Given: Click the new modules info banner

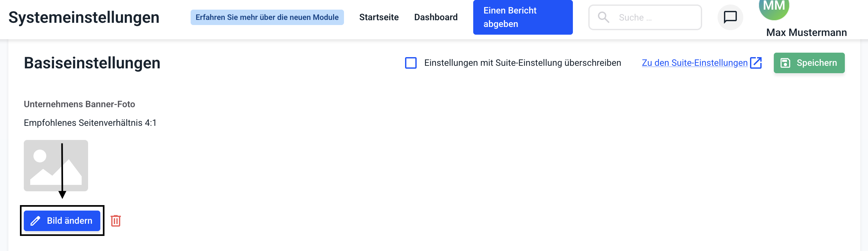Looking at the screenshot, I should coord(267,17).
